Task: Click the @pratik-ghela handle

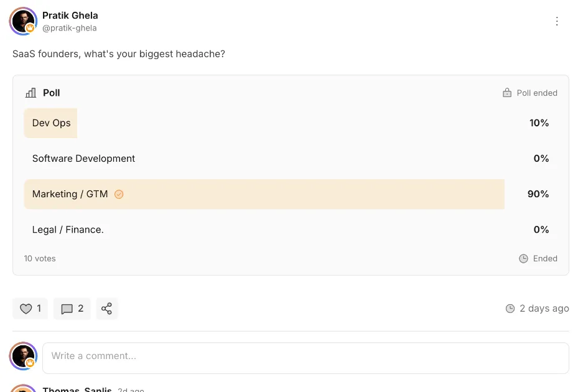Action: 69,28
